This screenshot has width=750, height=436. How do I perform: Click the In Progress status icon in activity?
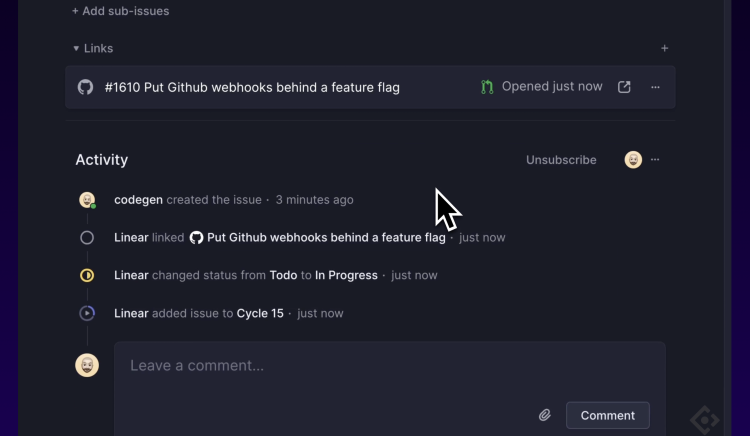[87, 275]
